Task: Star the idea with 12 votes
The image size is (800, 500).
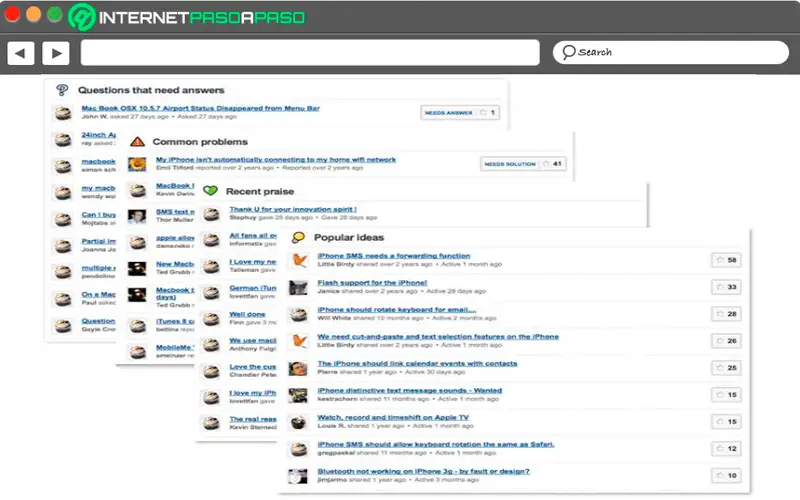Action: coord(720,449)
